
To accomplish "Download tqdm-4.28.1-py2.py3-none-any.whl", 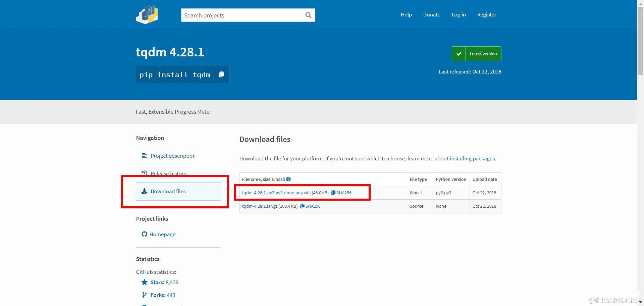I will [x=276, y=193].
